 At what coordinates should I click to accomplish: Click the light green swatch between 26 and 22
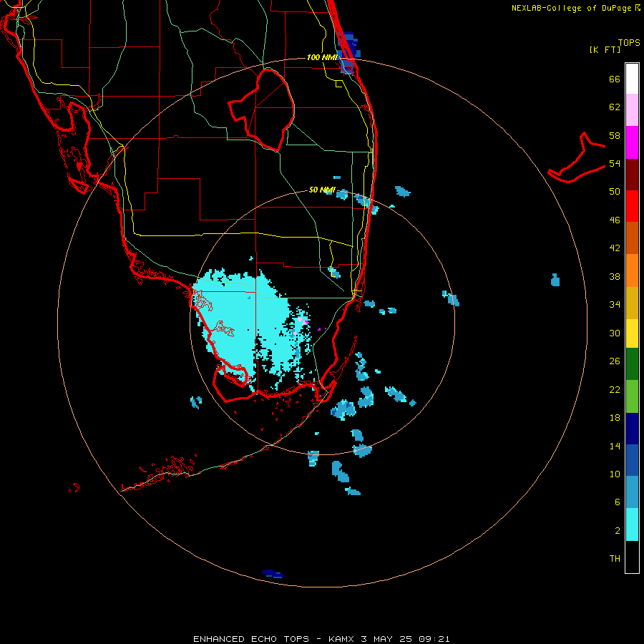[632, 396]
